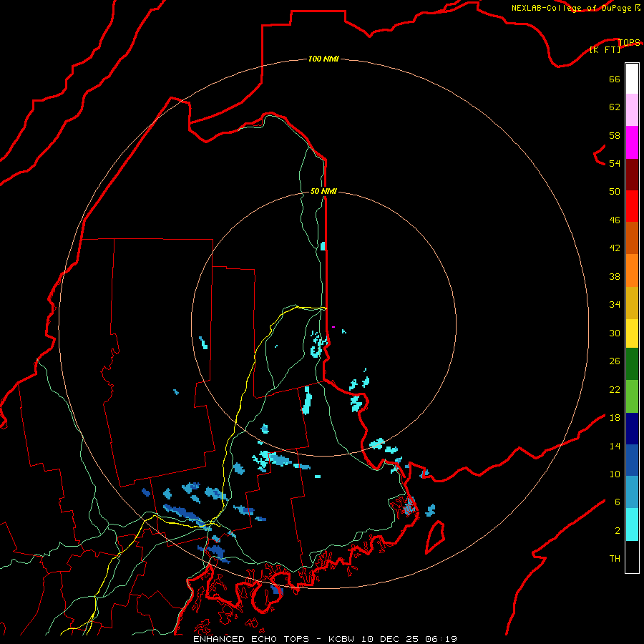Image resolution: width=644 pixels, height=644 pixels.
Task: Click legend value '42'
Action: coord(615,248)
